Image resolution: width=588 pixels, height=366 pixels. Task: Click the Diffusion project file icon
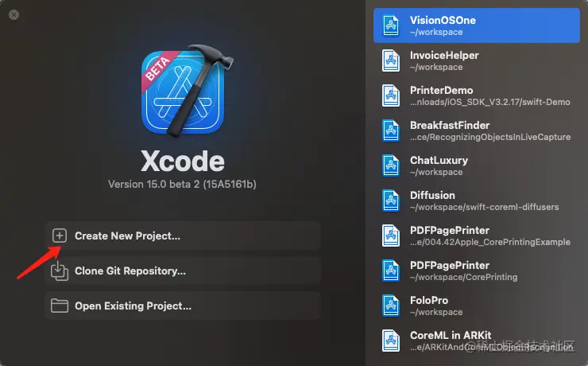(391, 201)
